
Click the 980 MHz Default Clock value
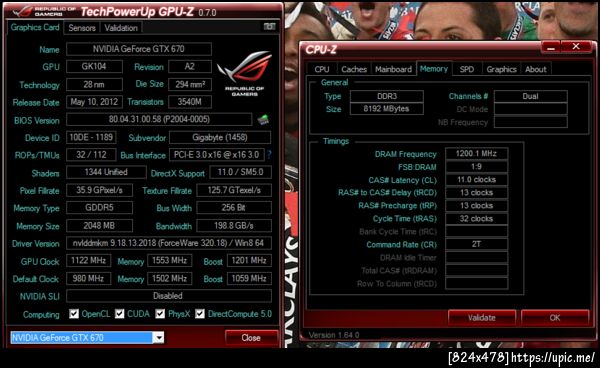88,278
